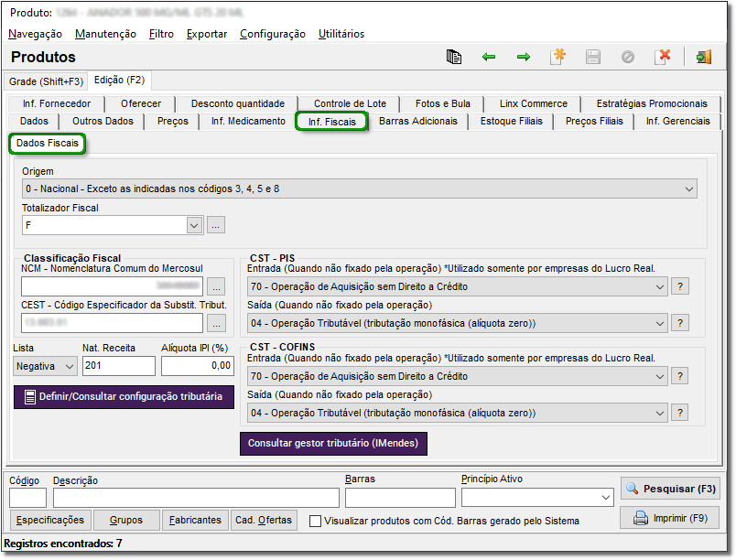
Task: Click the cancel edit circle icon
Action: (x=628, y=57)
